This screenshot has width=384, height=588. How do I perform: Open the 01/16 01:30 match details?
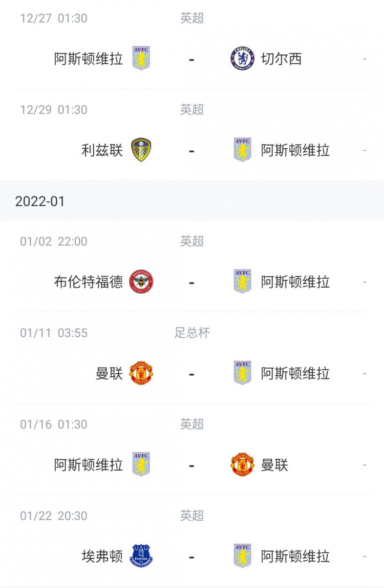point(192,450)
